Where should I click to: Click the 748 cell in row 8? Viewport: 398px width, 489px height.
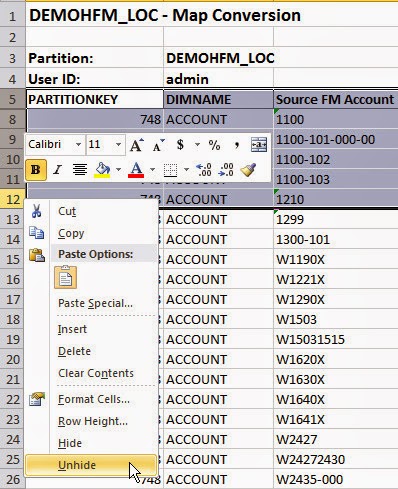95,119
